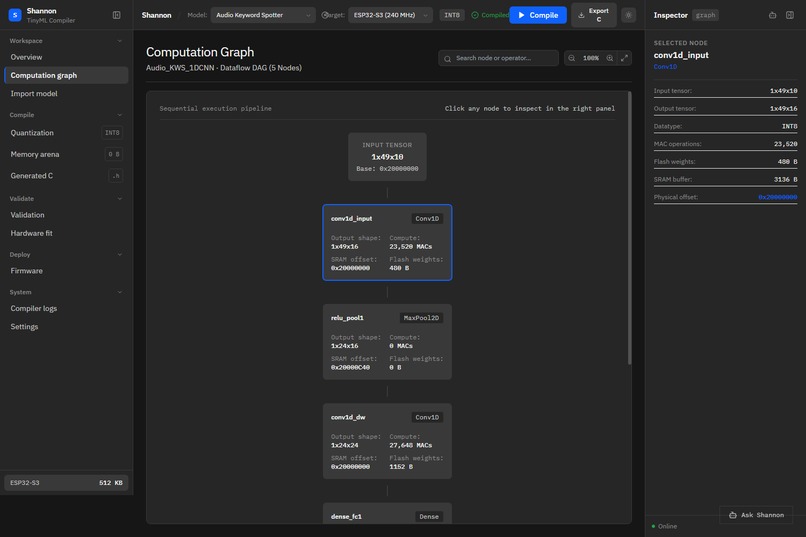Click the Shannon breadcrumb in toolbar
806x537 pixels.
click(x=156, y=15)
